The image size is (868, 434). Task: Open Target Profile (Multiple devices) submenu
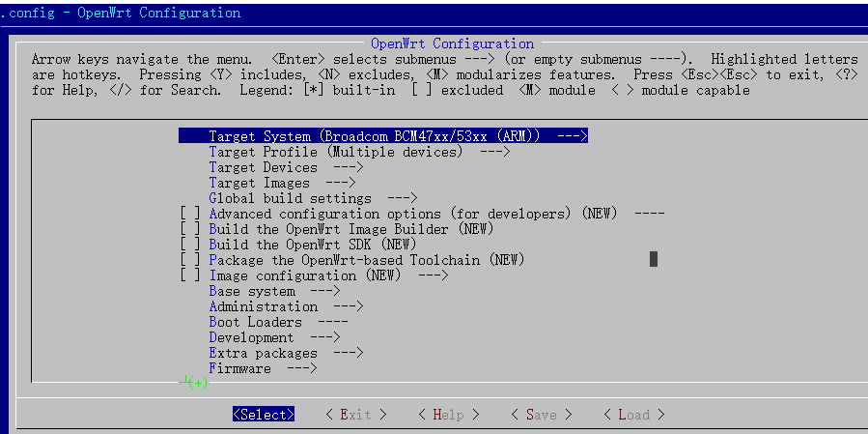tap(359, 152)
